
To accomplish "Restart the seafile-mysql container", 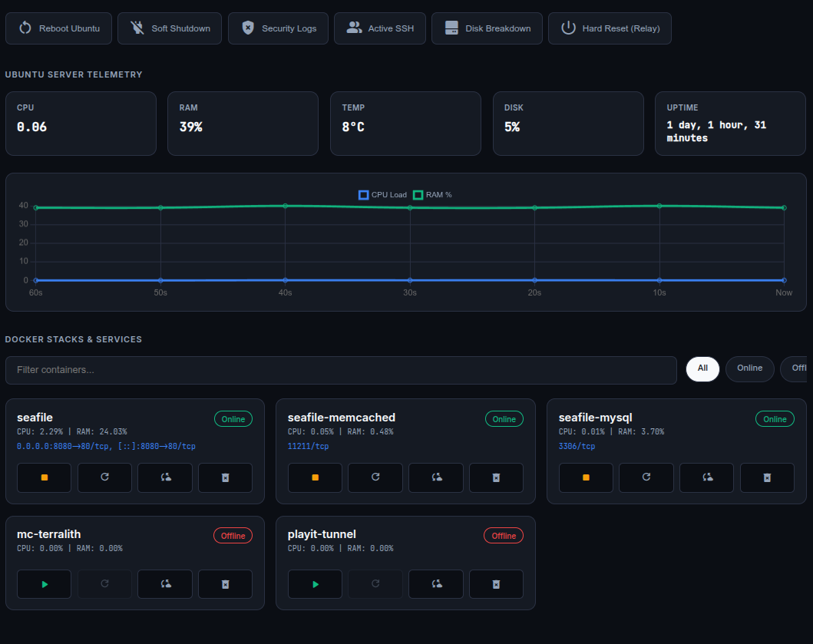I will [x=646, y=477].
